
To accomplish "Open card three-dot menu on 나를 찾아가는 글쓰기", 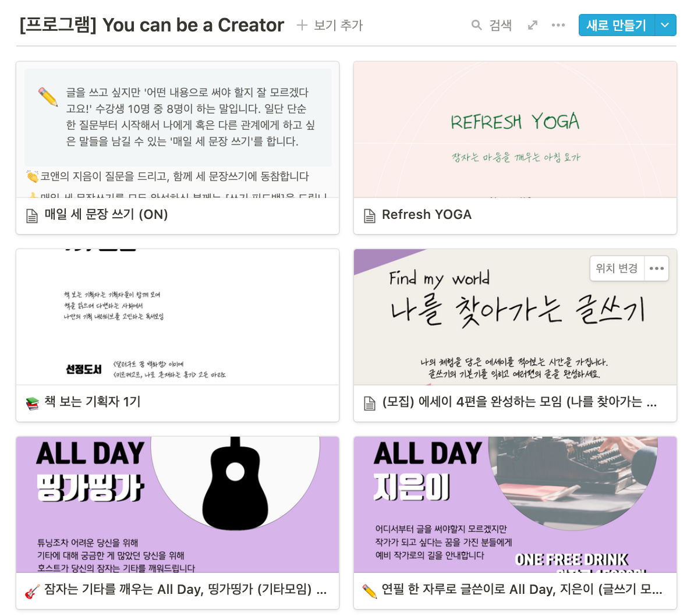I will 656,268.
